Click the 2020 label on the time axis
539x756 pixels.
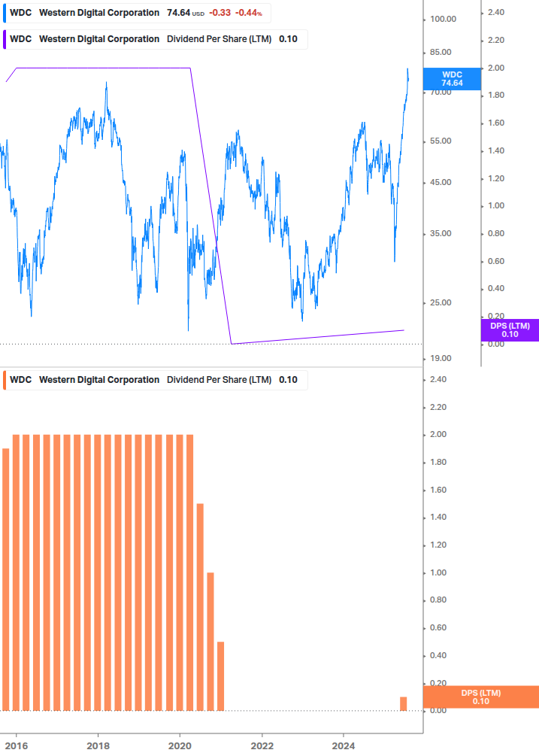180,746
